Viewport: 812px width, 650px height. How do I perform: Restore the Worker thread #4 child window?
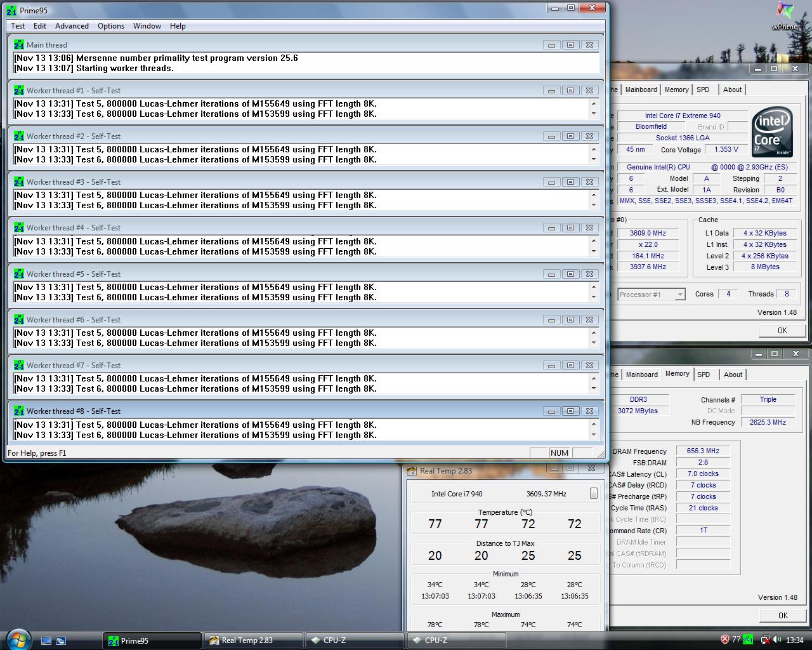click(570, 228)
